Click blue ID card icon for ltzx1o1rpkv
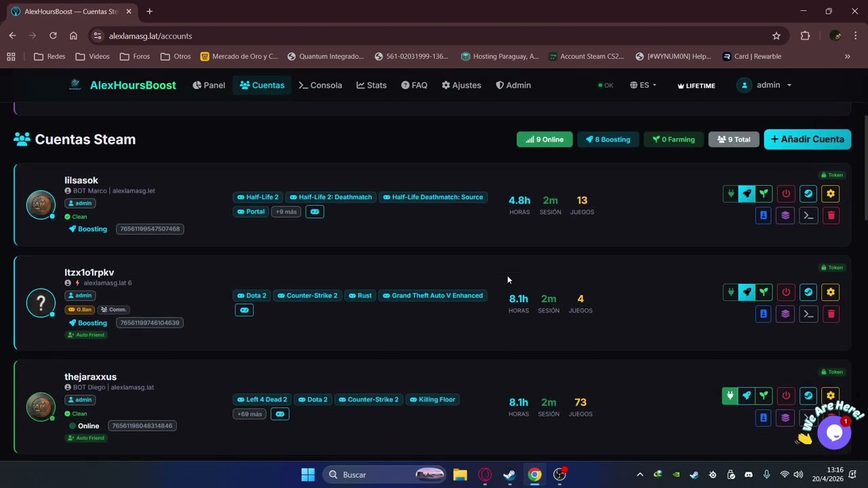 pos(764,314)
